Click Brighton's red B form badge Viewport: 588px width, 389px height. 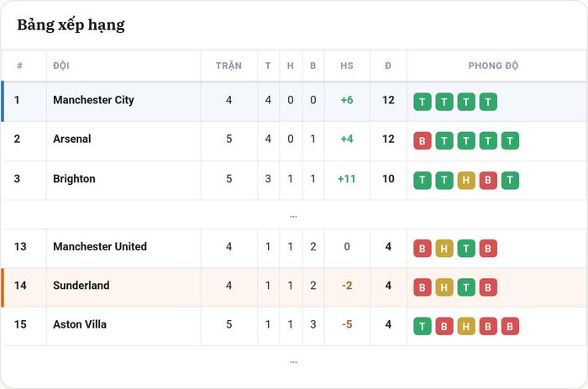click(488, 181)
